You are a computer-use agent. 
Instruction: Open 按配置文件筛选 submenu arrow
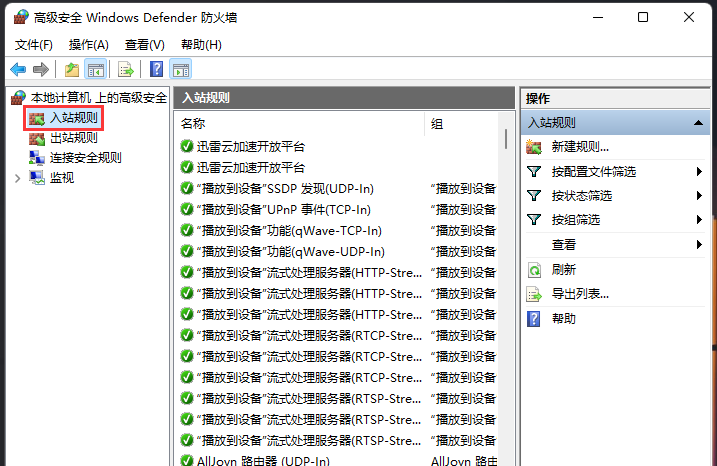click(x=699, y=172)
